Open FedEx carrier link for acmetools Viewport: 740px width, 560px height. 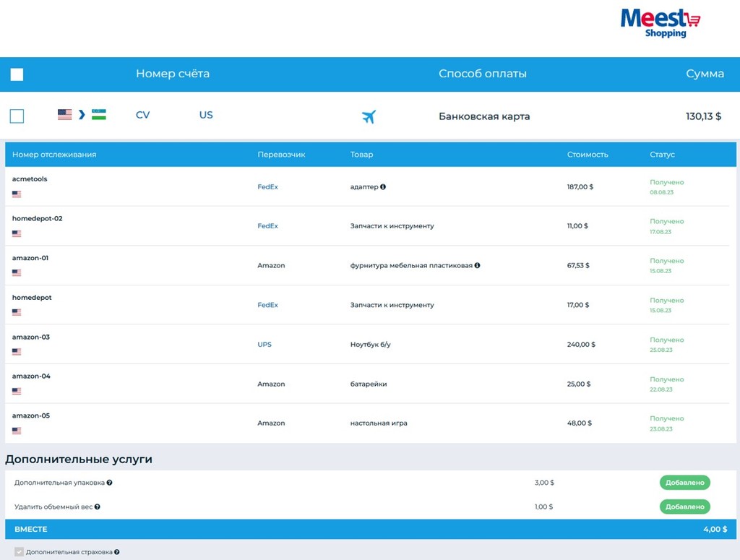tap(267, 187)
